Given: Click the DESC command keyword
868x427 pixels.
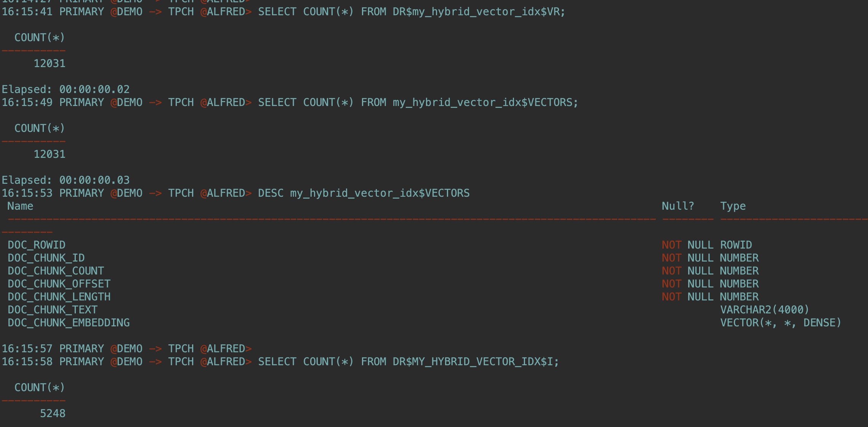Looking at the screenshot, I should [271, 193].
